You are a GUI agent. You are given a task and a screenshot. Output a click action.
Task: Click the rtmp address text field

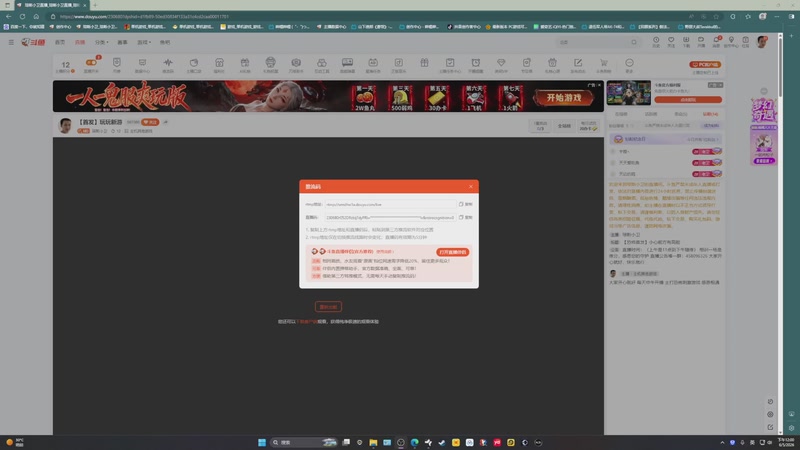(x=390, y=204)
